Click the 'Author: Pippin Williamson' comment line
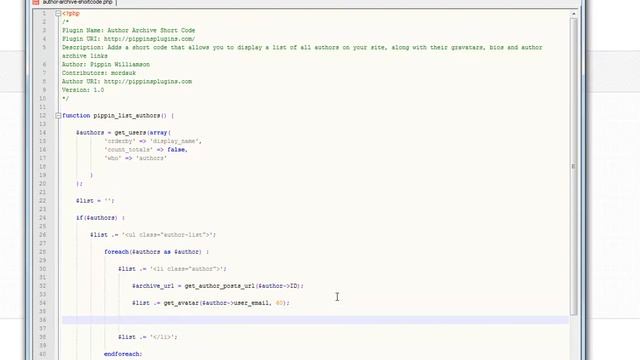 pos(106,64)
